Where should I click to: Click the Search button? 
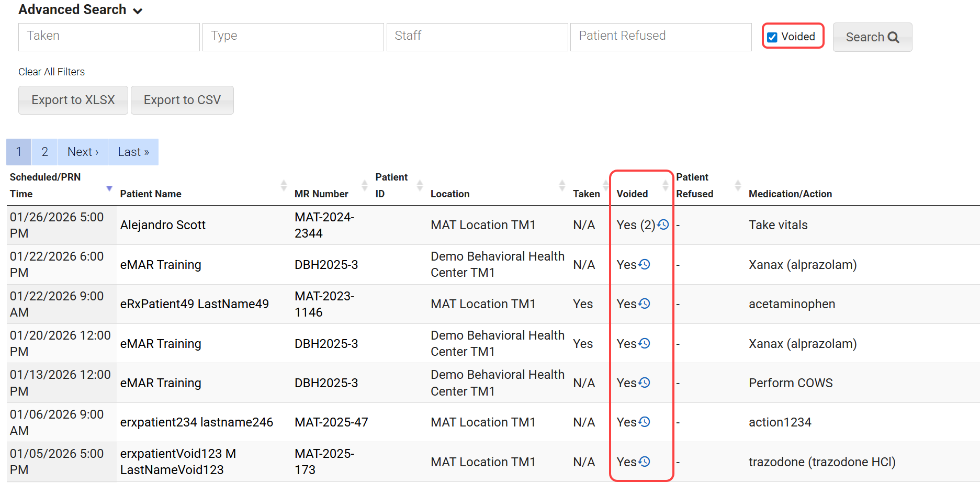872,37
